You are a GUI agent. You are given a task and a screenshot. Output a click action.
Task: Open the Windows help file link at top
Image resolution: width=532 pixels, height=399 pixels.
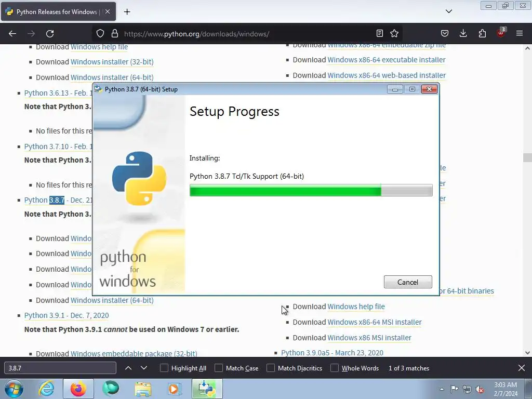point(99,47)
